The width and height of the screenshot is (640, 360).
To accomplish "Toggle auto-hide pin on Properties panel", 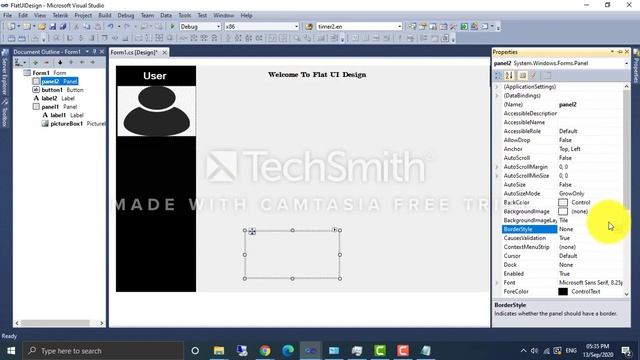I will tap(620, 52).
